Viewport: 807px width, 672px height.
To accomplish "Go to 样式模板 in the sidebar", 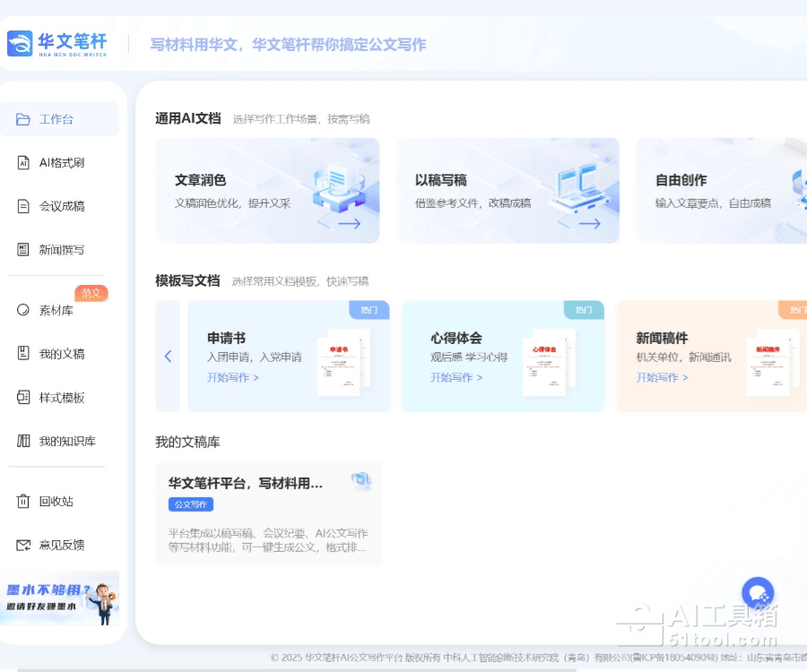I will coord(61,398).
